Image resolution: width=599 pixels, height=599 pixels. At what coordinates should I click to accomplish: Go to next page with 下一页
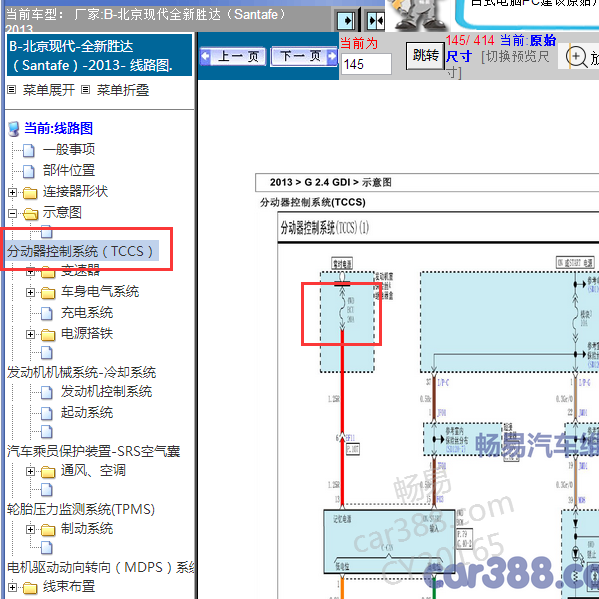point(304,57)
